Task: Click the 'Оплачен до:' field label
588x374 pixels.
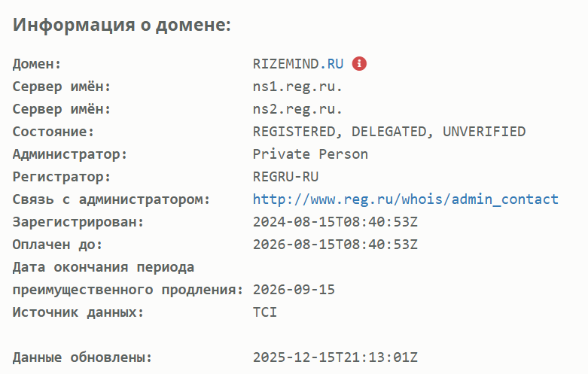Action: [57, 245]
